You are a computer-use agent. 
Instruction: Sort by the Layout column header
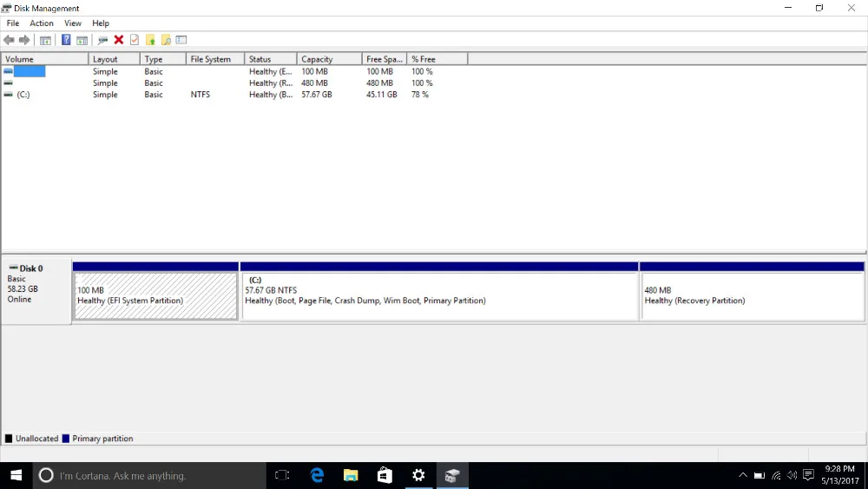click(x=114, y=59)
